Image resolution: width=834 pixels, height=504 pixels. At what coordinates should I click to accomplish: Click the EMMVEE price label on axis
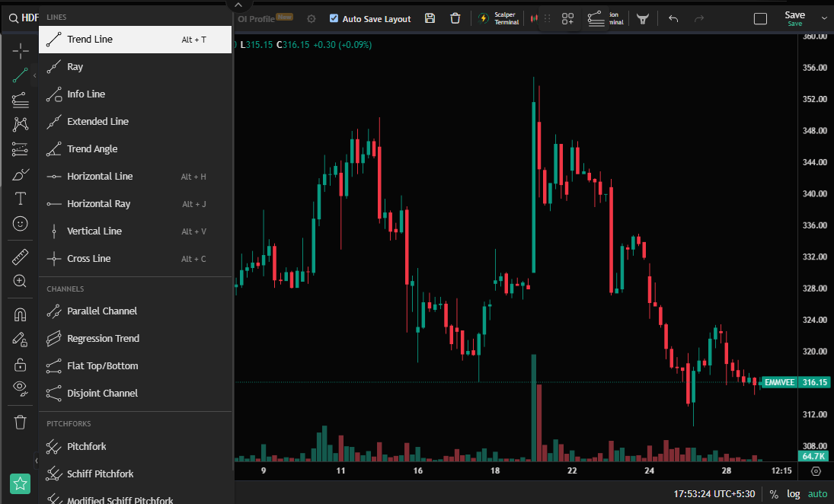pyautogui.click(x=779, y=382)
